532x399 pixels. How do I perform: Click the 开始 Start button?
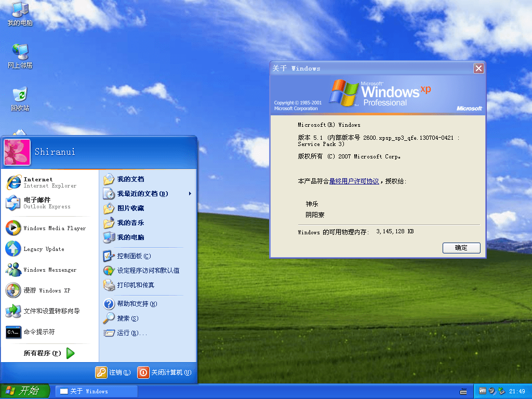(25, 391)
